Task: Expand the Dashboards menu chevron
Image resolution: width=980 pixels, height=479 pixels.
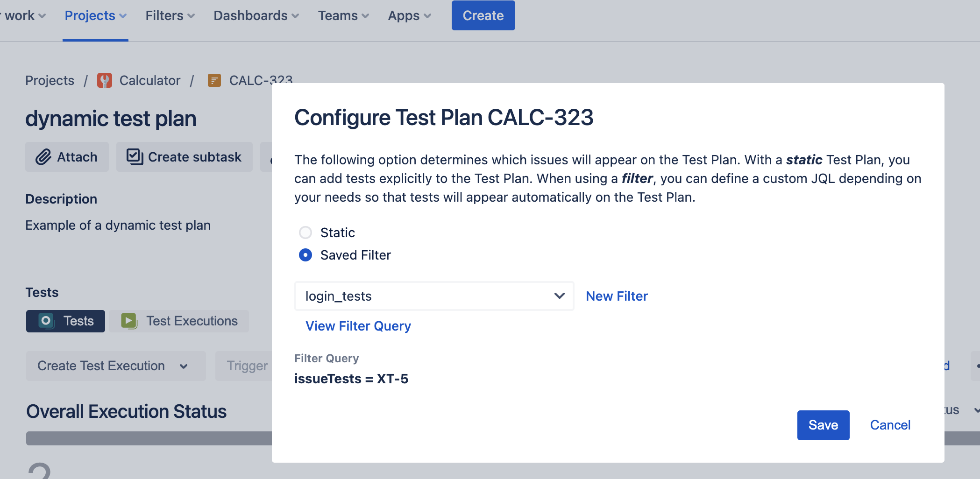Action: click(x=295, y=16)
